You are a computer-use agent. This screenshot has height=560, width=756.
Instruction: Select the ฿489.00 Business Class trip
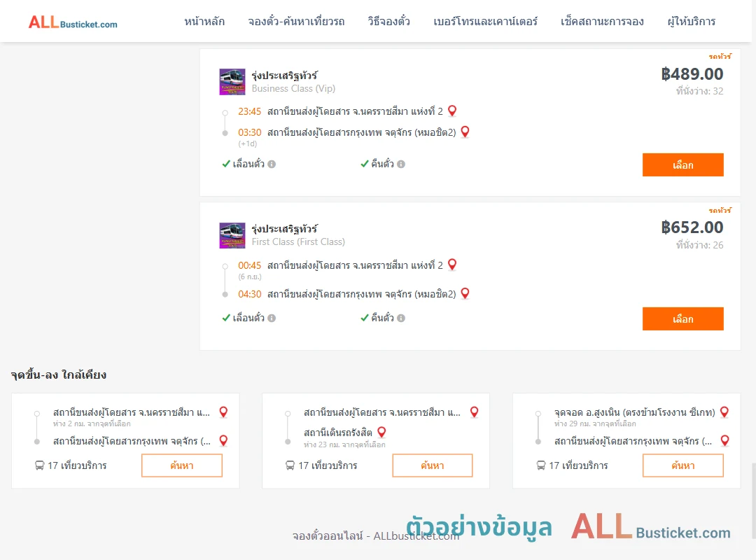coord(682,165)
